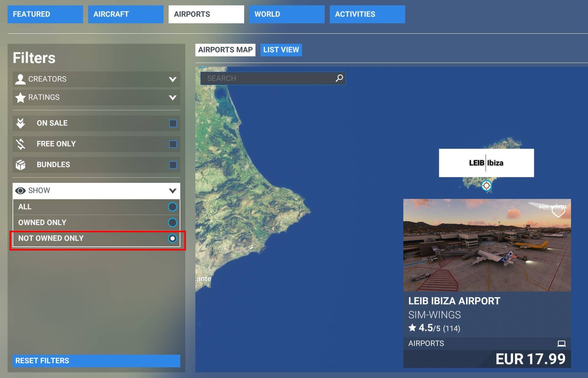This screenshot has height=378, width=588.
Task: Tick the Free Only checkbox
Action: [x=173, y=144]
